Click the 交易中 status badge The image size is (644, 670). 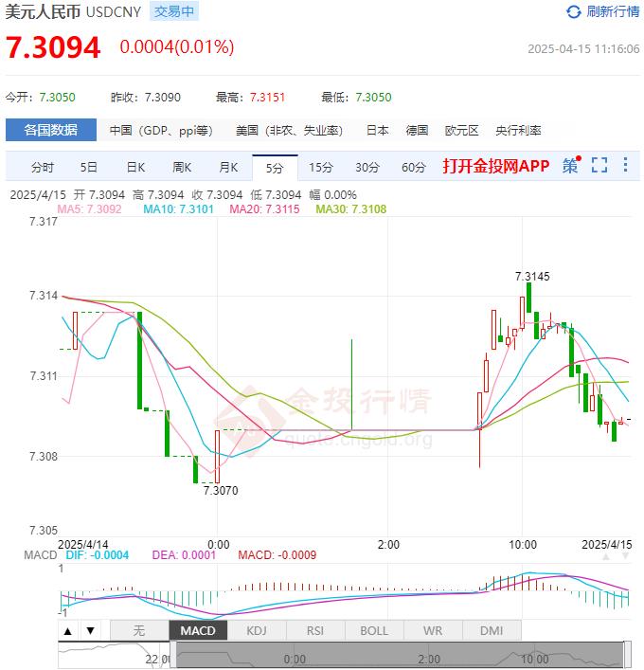coord(174,11)
